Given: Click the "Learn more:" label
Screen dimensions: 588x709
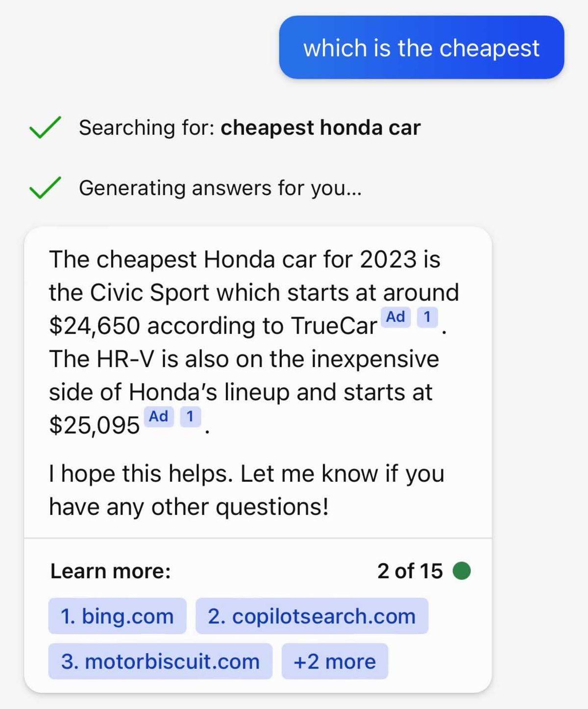Looking at the screenshot, I should point(110,571).
